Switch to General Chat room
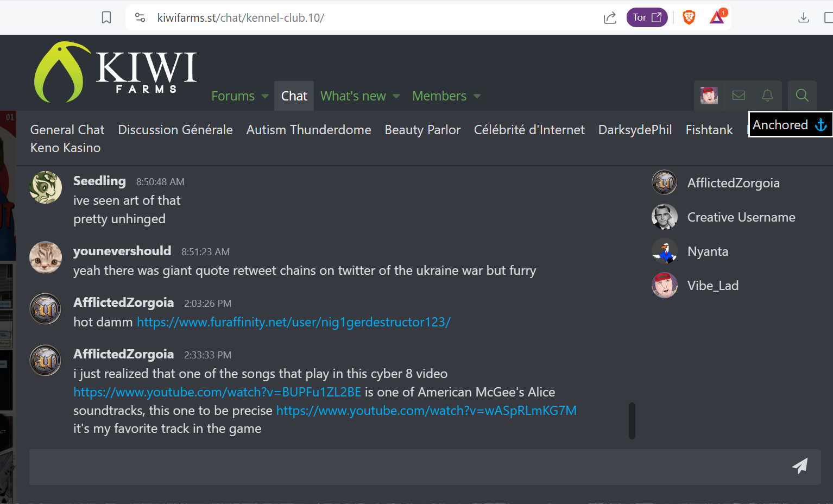This screenshot has height=504, width=833. pyautogui.click(x=67, y=130)
